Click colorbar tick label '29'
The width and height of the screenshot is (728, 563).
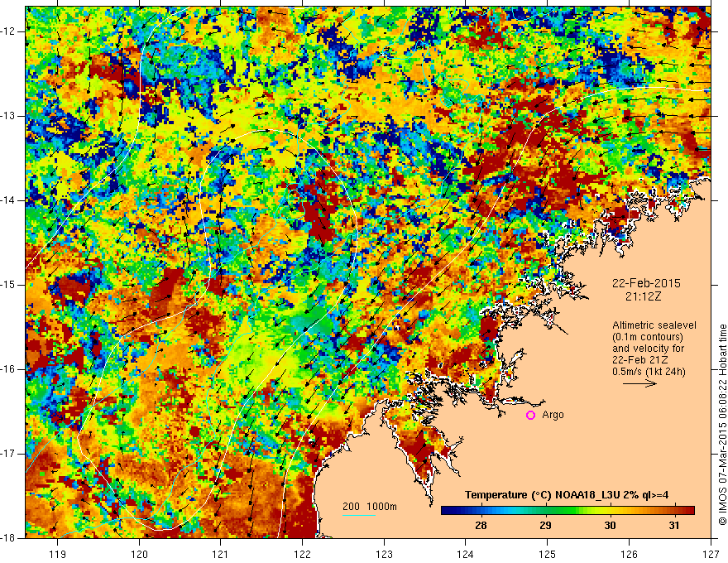pyautogui.click(x=545, y=526)
